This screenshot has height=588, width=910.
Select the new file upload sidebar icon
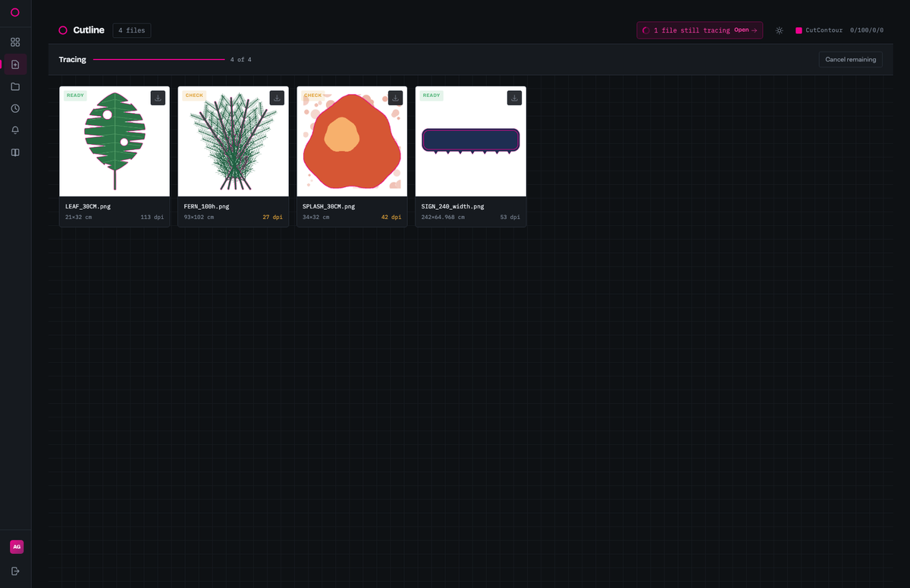pos(15,64)
